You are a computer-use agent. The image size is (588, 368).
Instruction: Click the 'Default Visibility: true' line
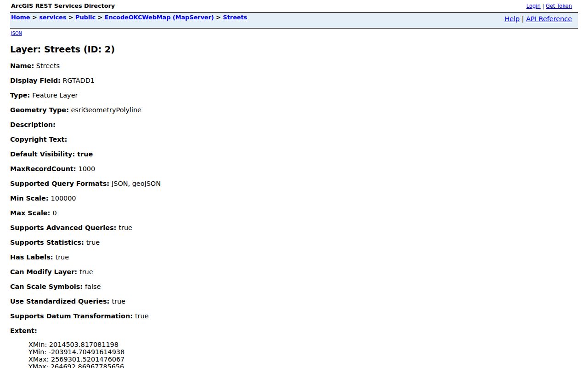(51, 154)
